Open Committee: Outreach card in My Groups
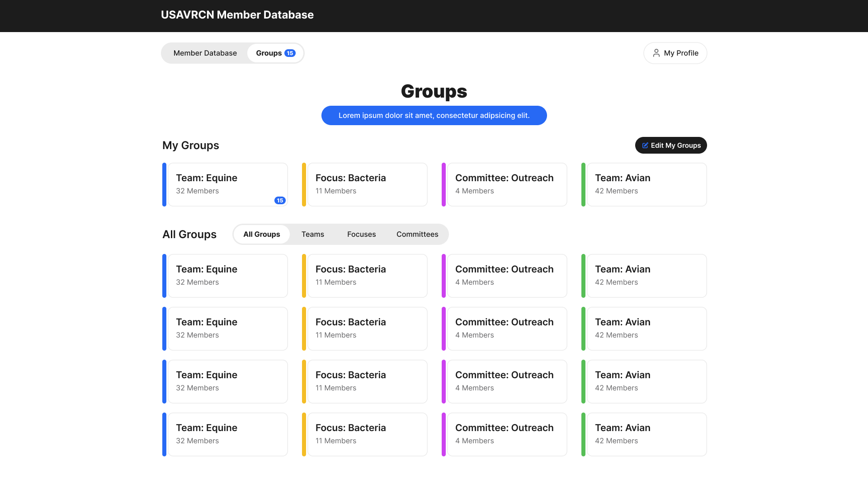Screen dimensions: 868x488 tap(507, 184)
